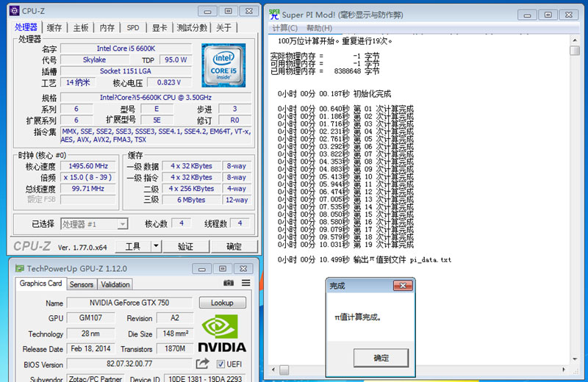Click the 10.499秒 output line in Super PI

365,260
